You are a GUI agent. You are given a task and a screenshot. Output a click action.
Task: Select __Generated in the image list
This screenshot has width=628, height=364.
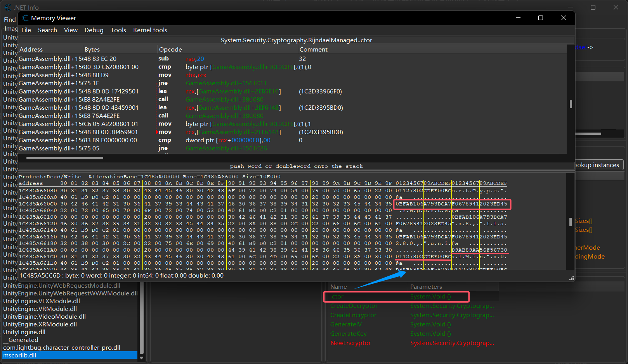coord(70,340)
